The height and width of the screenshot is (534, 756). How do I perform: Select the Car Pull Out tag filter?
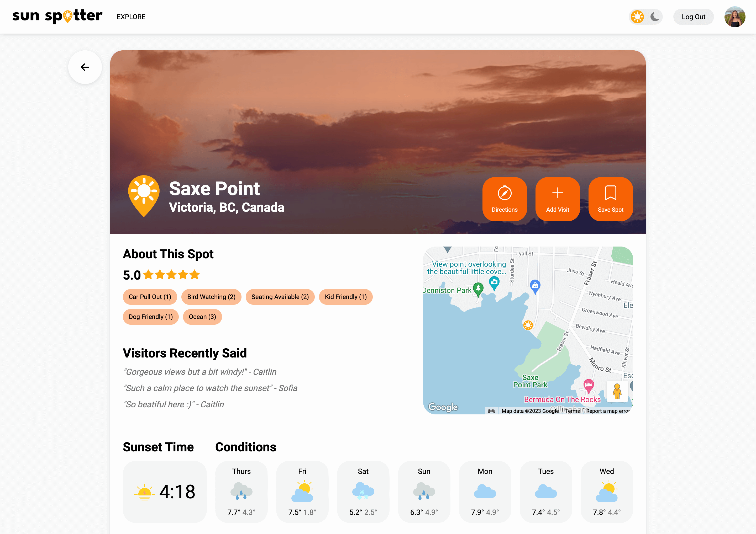tap(149, 297)
